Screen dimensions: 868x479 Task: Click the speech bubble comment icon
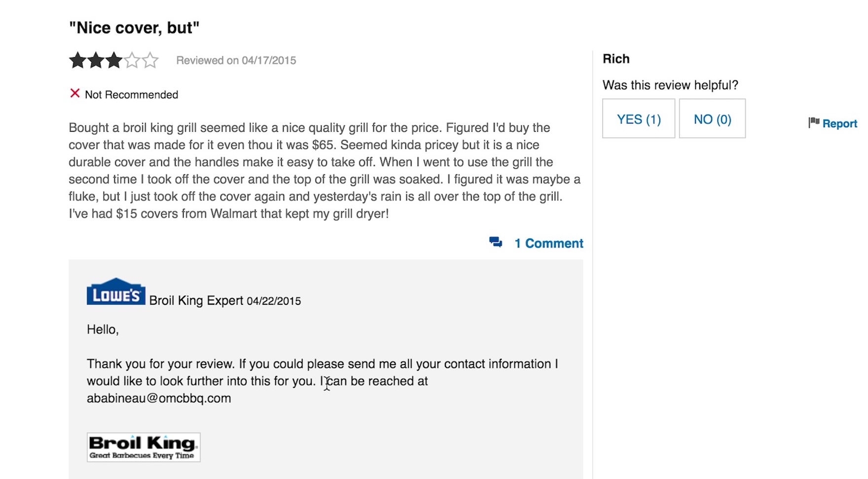[x=496, y=242]
